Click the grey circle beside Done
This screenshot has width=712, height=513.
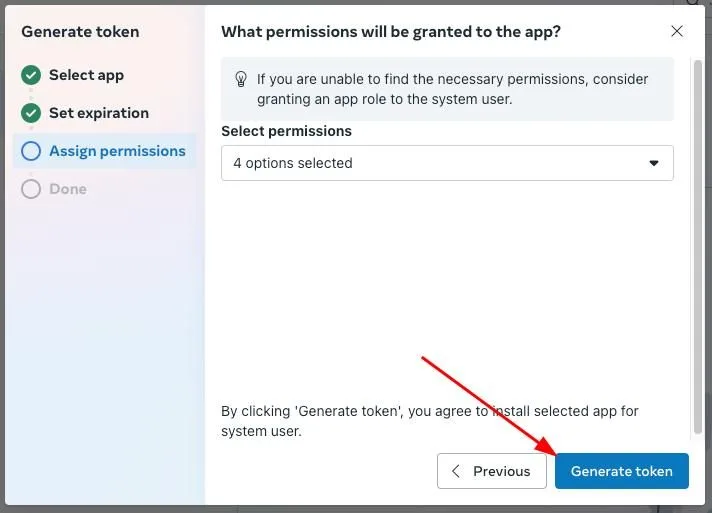[31, 189]
